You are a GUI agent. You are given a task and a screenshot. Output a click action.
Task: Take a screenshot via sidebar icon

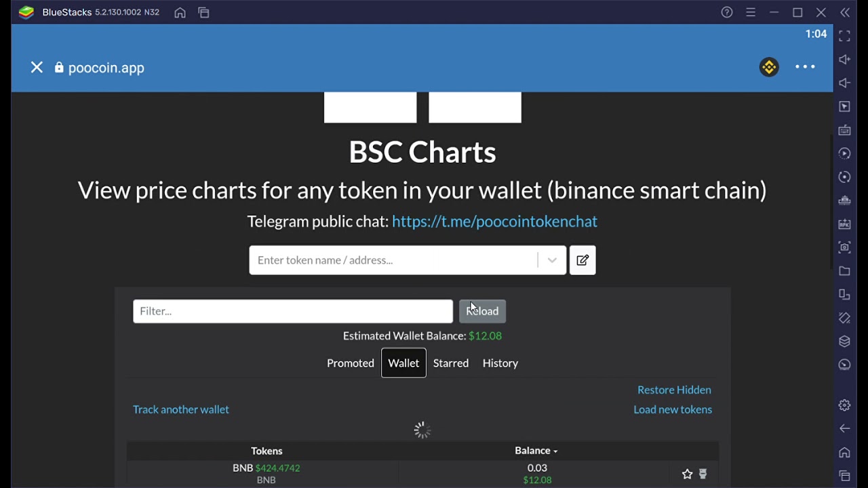(x=844, y=247)
